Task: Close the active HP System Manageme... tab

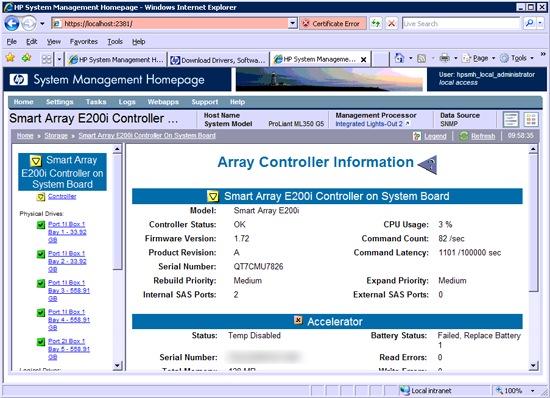Action: click(364, 60)
